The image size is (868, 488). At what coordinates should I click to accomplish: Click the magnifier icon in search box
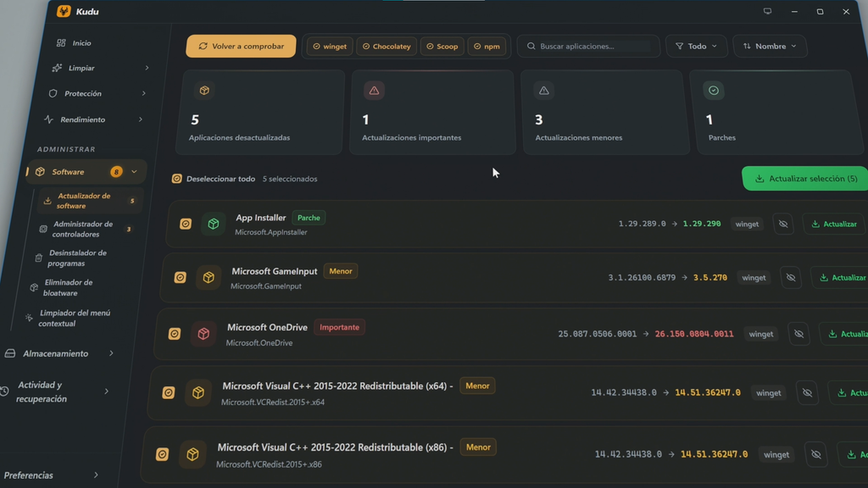(531, 46)
